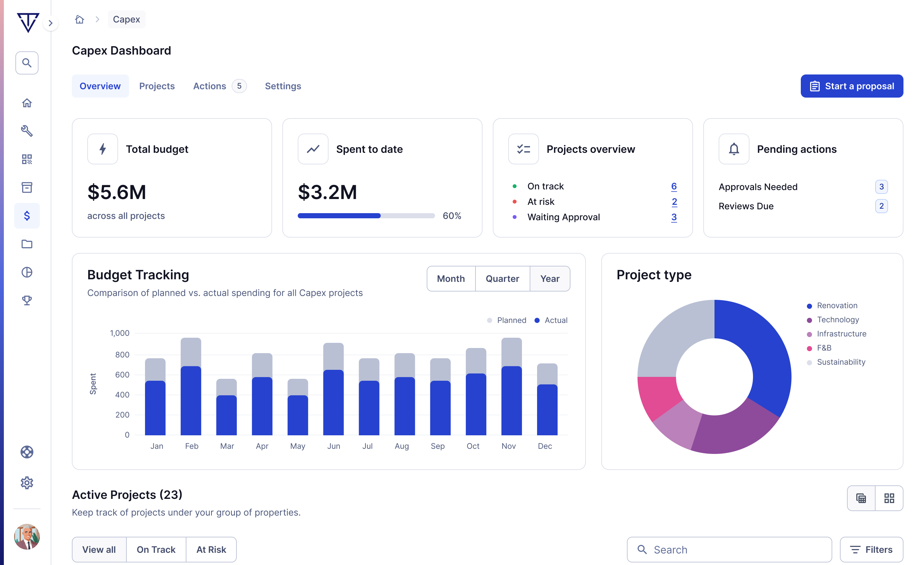This screenshot has width=924, height=565.
Task: Click the archive box icon in the sidebar
Action: pos(27,187)
